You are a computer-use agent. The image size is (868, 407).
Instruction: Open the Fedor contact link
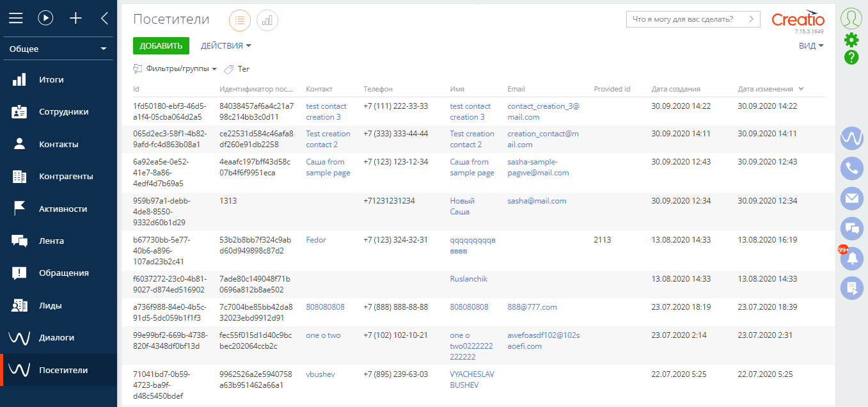316,240
